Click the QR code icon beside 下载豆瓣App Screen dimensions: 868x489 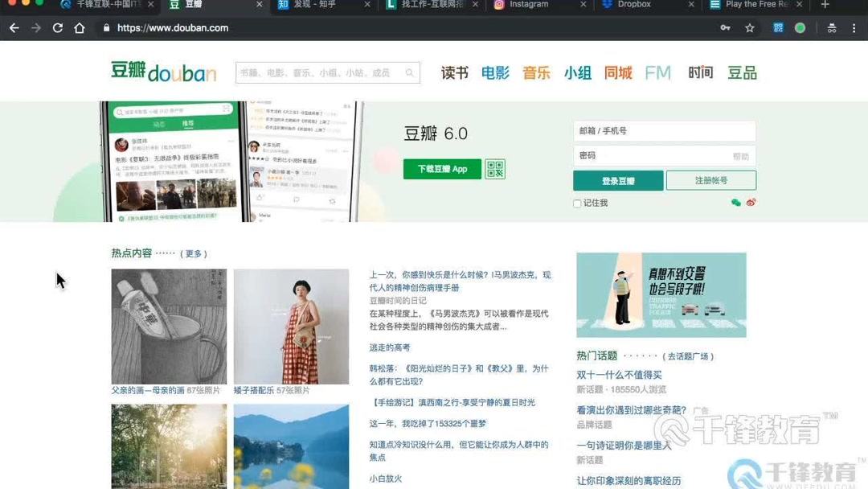click(x=494, y=169)
